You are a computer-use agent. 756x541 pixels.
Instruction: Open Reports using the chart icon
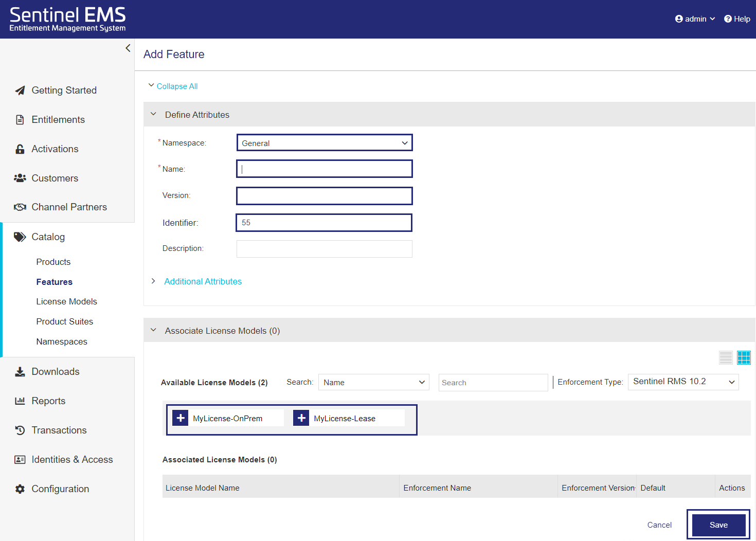(20, 401)
